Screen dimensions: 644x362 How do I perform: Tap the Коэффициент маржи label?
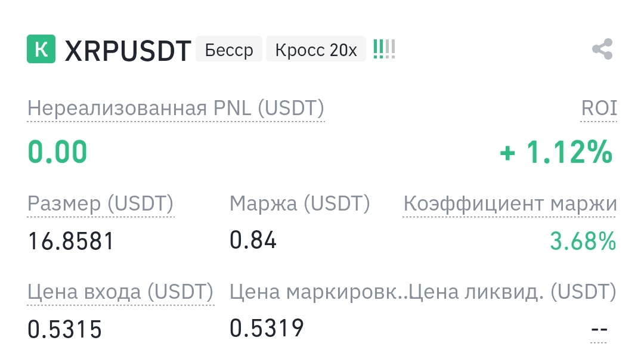coord(510,204)
